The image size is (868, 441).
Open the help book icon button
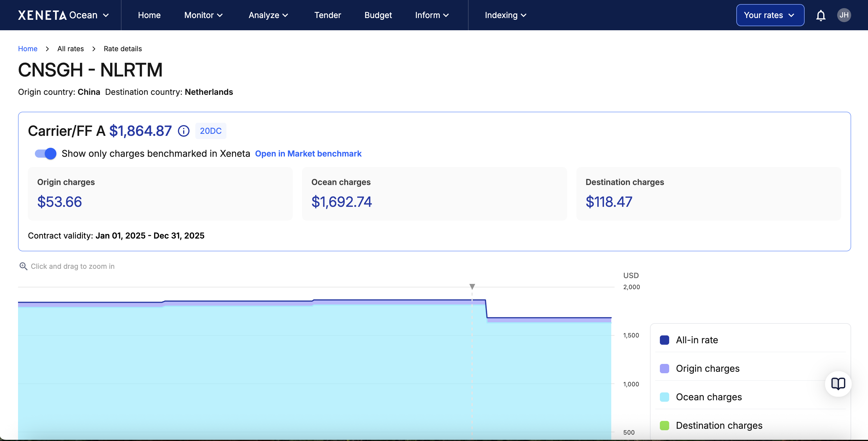[x=838, y=384]
